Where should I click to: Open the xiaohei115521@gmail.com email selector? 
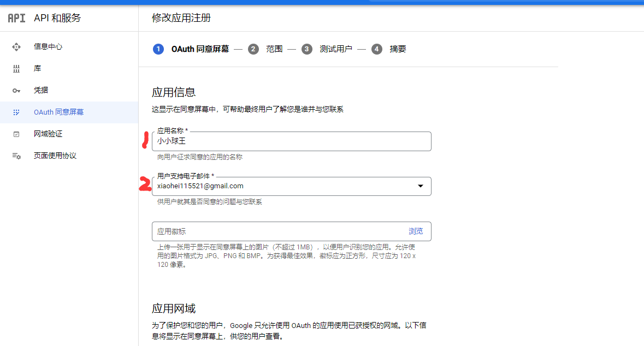[284, 186]
